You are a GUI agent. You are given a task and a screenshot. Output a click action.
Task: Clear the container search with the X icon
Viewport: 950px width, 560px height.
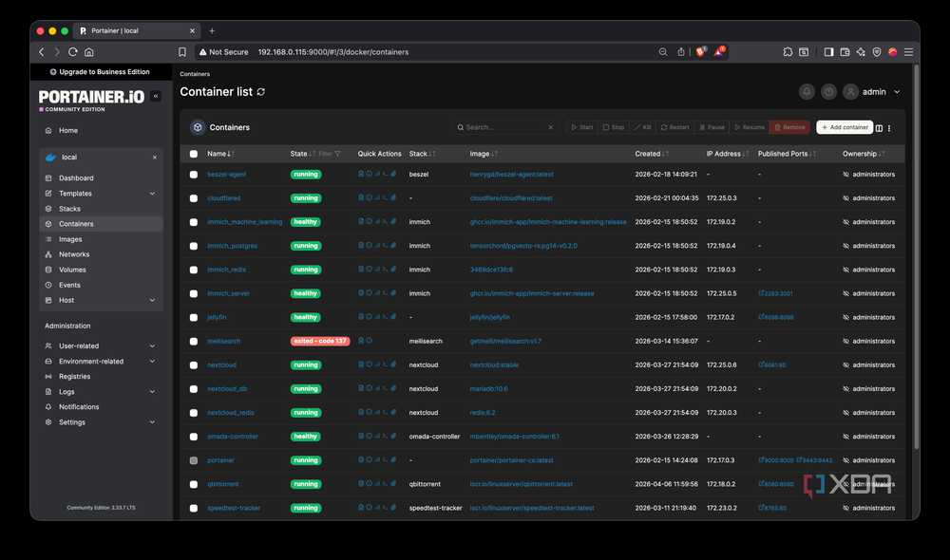tap(550, 127)
